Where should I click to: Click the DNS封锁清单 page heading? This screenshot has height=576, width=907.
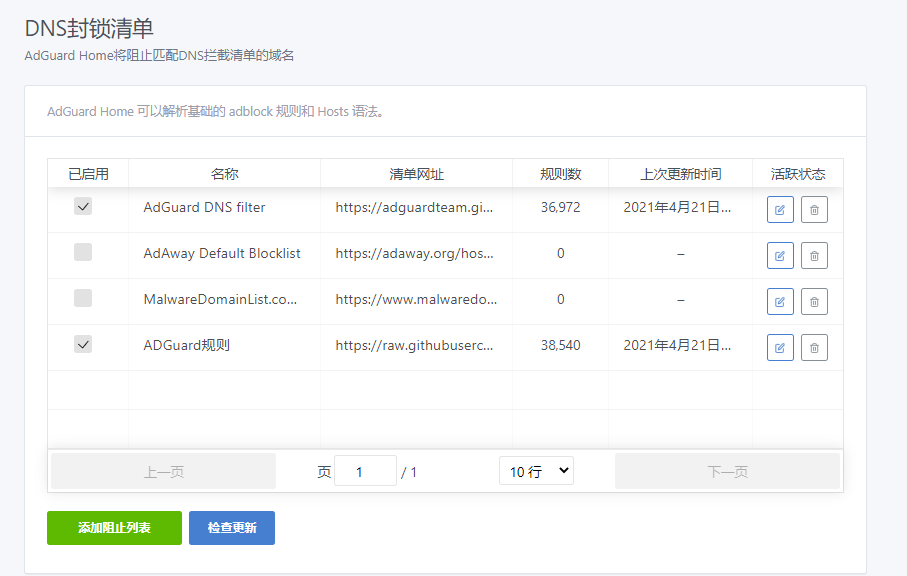coord(89,28)
